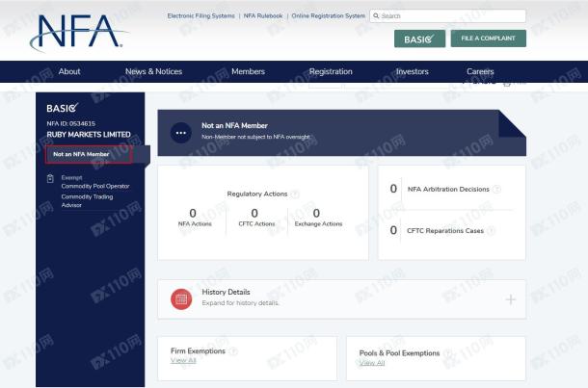Click the File a Complaint button

pyautogui.click(x=489, y=39)
